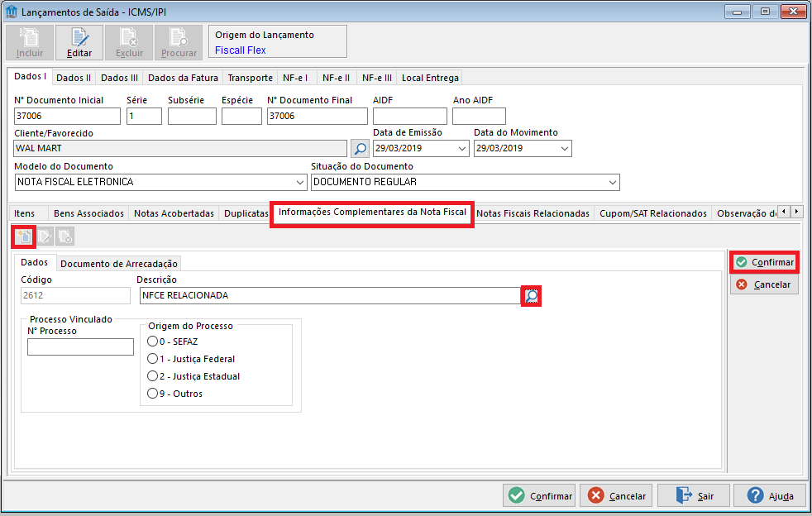Click Cancelar in the side panel
812x516 pixels.
(x=764, y=284)
